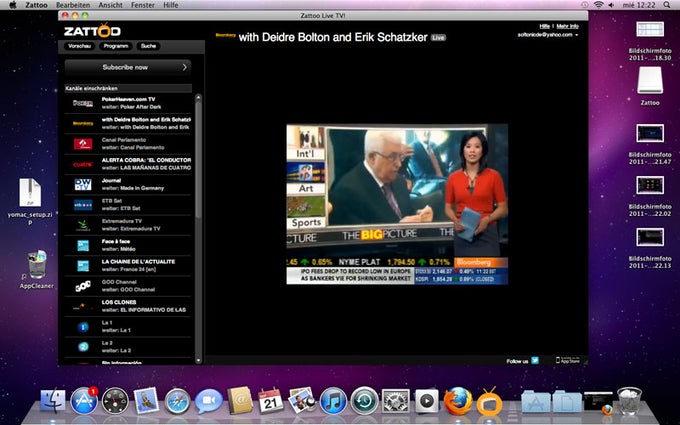
Task: Select the Extremadura TV channel logo
Action: [x=83, y=225]
